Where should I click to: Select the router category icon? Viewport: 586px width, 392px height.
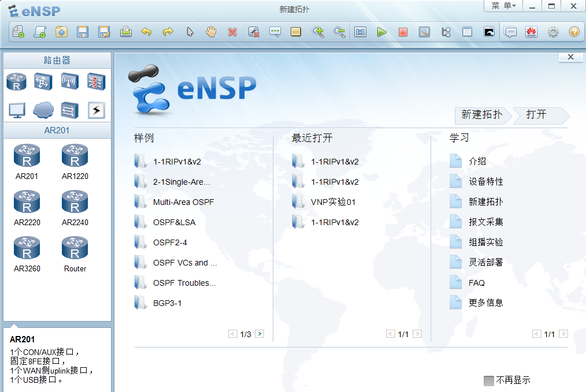(16, 82)
